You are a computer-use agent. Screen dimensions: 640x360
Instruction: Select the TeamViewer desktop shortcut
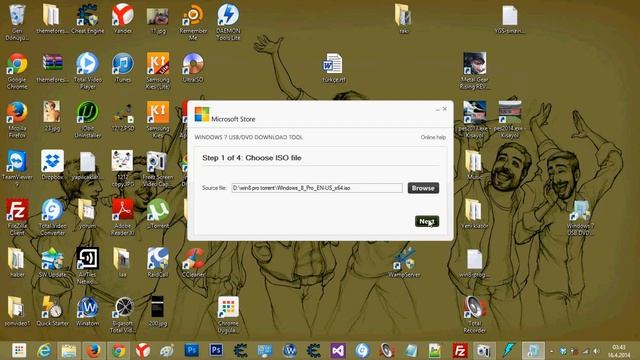[x=17, y=169]
